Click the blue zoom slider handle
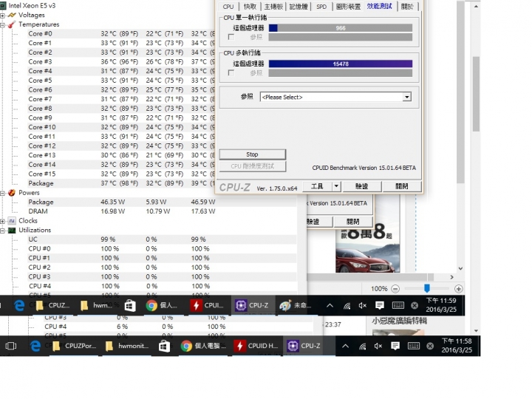Image resolution: width=532 pixels, height=399 pixels. [x=427, y=288]
